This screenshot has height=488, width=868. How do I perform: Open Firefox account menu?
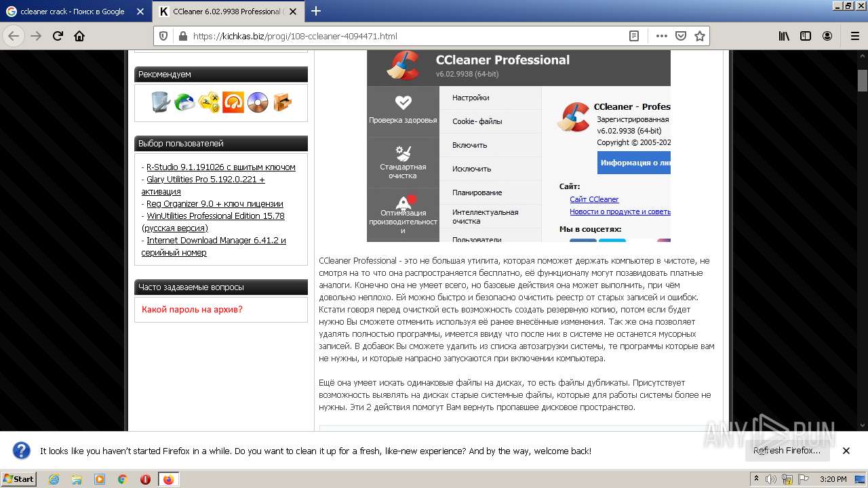(x=827, y=36)
